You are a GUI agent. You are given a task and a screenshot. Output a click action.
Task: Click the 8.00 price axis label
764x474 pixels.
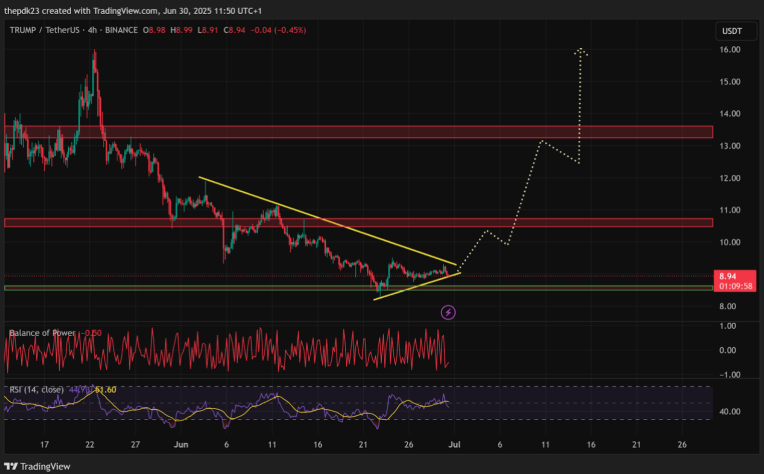(727, 306)
